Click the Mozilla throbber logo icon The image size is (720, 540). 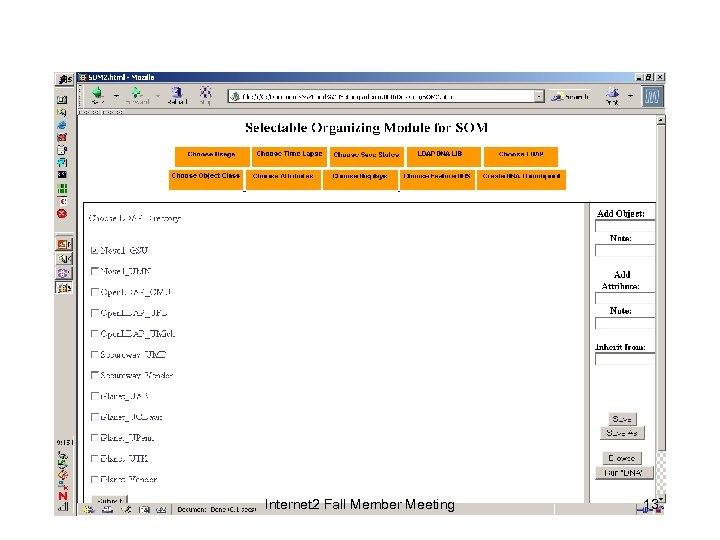652,96
